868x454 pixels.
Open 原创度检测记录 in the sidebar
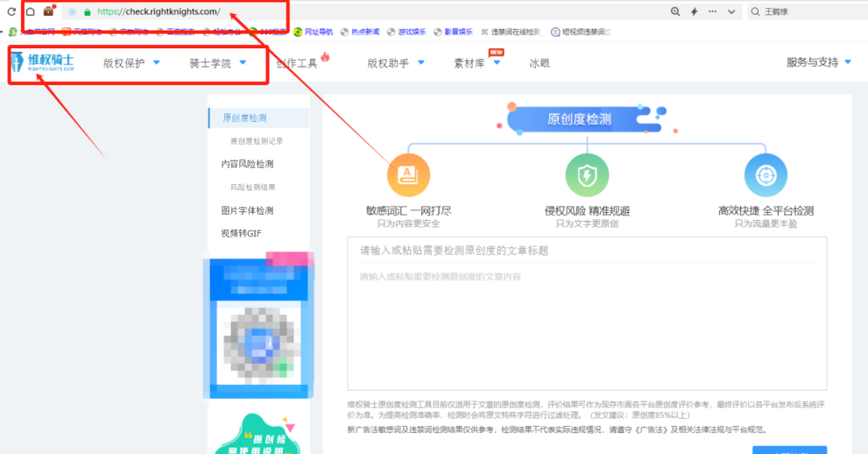(x=256, y=141)
